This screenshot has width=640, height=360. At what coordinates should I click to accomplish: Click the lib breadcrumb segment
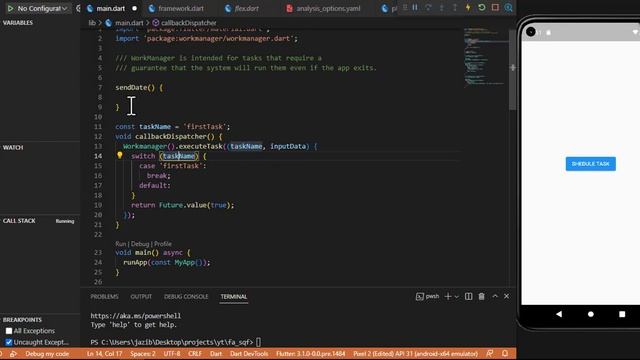pyautogui.click(x=92, y=23)
